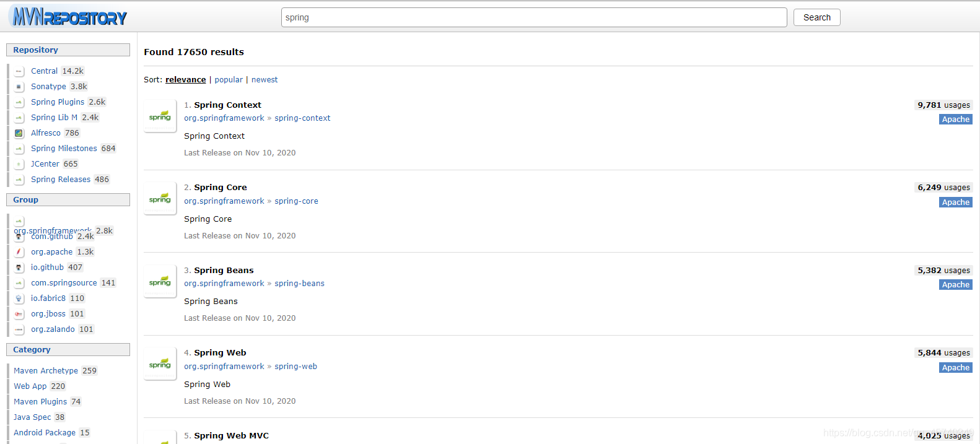Filter by Android Package category
The width and height of the screenshot is (980, 444).
pyautogui.click(x=45, y=433)
